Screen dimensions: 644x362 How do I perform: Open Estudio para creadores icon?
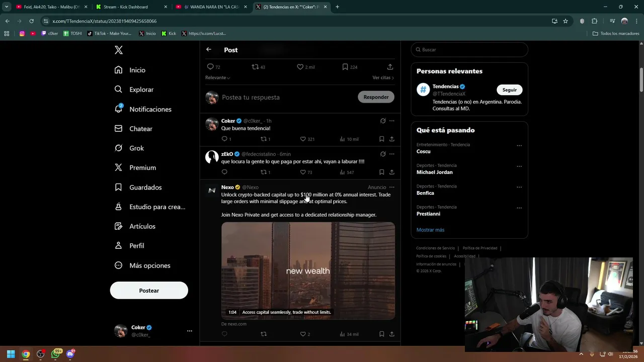(x=118, y=207)
